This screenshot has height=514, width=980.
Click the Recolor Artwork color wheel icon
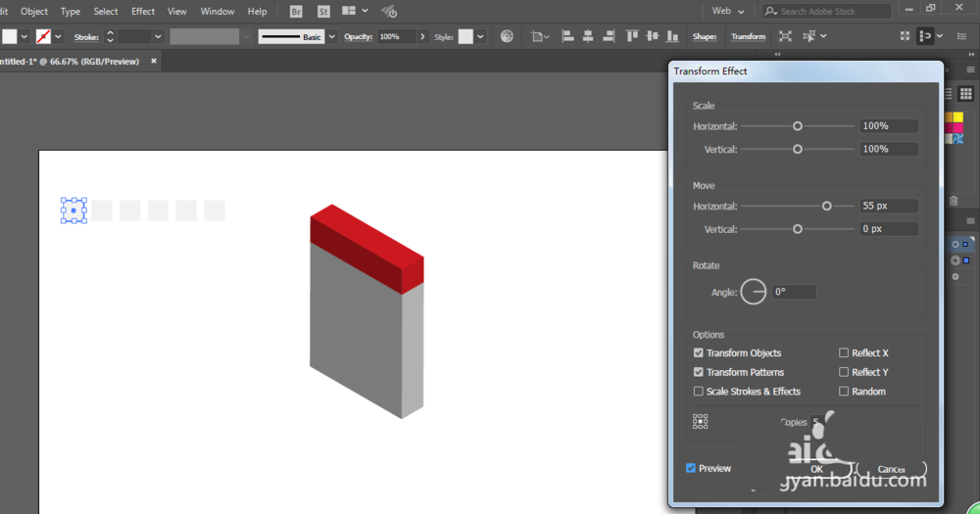pos(507,36)
